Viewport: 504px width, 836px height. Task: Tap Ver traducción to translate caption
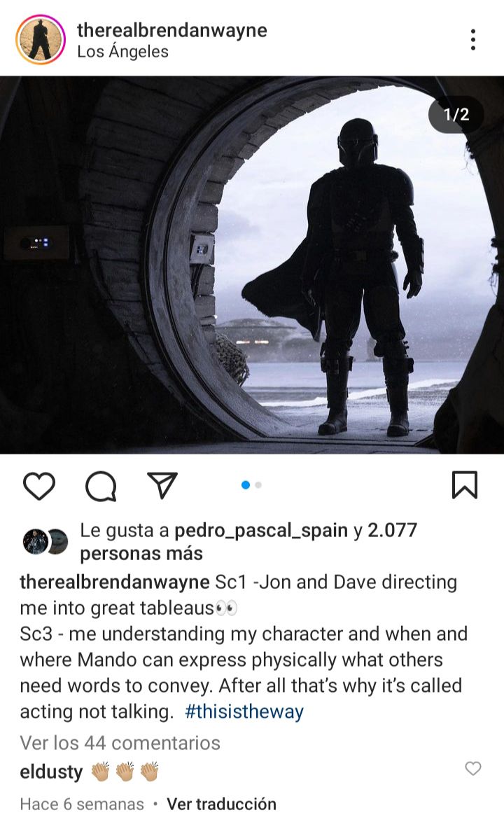[x=221, y=804]
